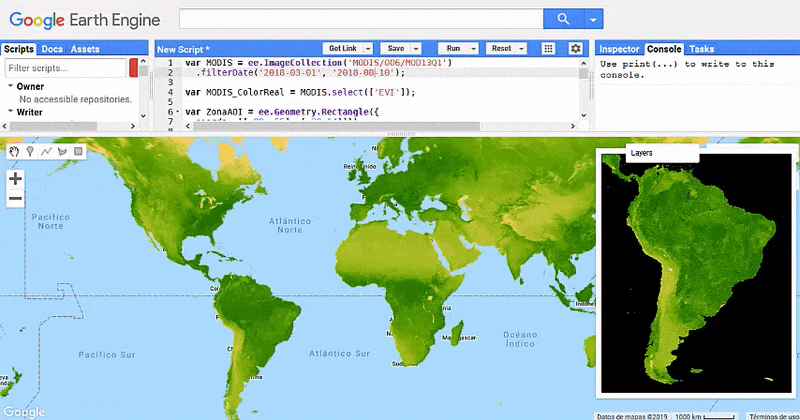Open the Run dropdown arrow
The image size is (800, 420).
tap(473, 48)
